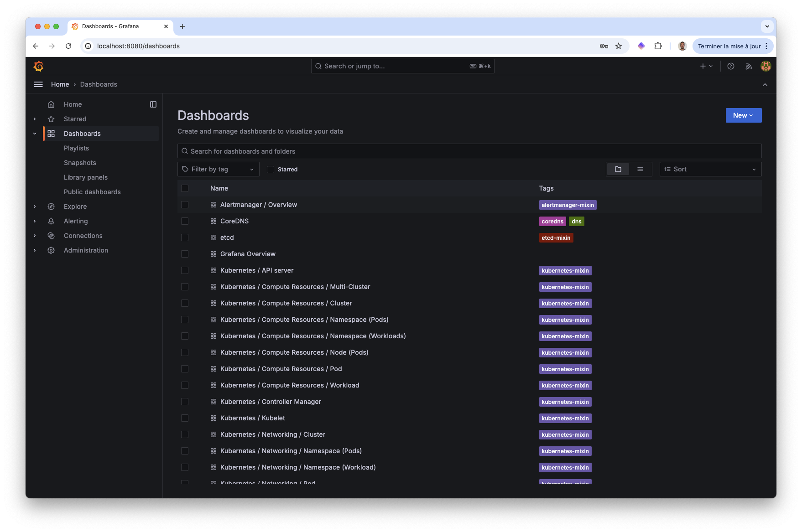Open the Grafana help icon
Image resolution: width=802 pixels, height=532 pixels.
(x=731, y=66)
